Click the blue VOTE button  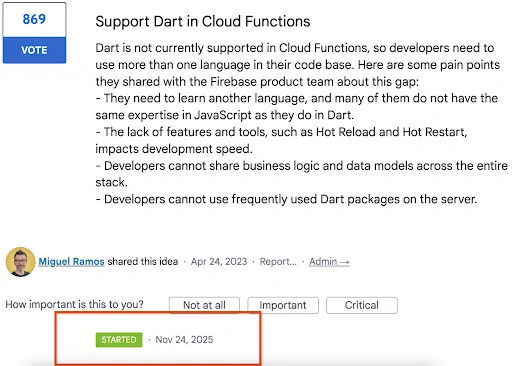[34, 50]
